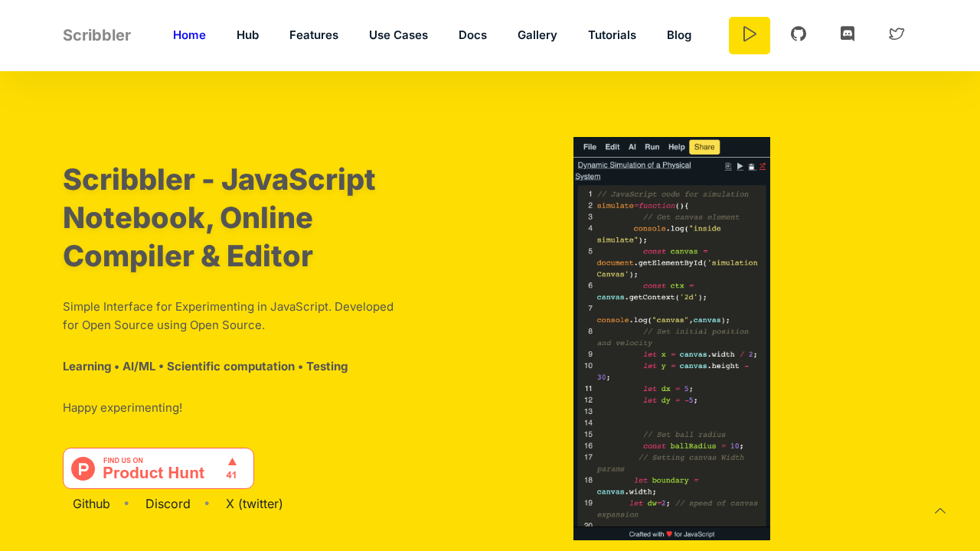Click the yellow play button in navbar

749,35
